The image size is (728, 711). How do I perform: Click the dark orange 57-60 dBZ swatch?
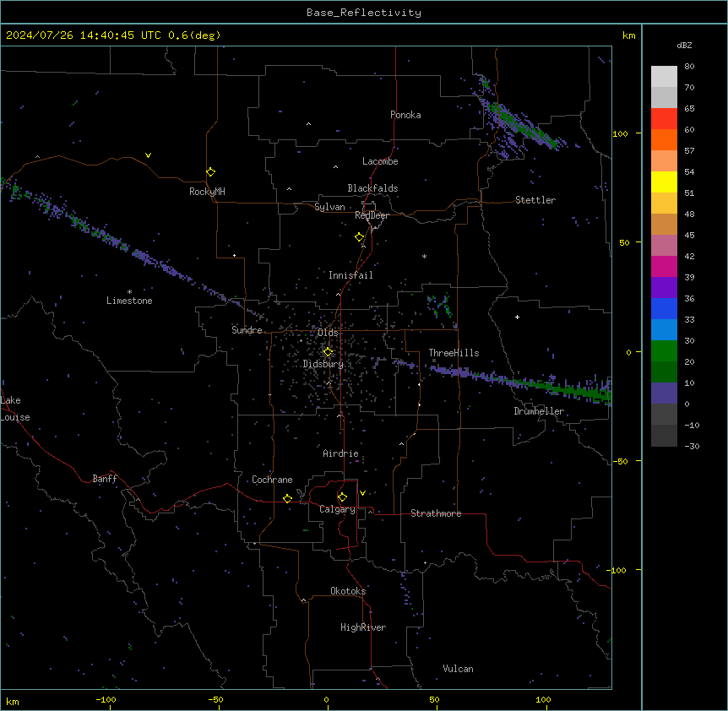[x=664, y=139]
